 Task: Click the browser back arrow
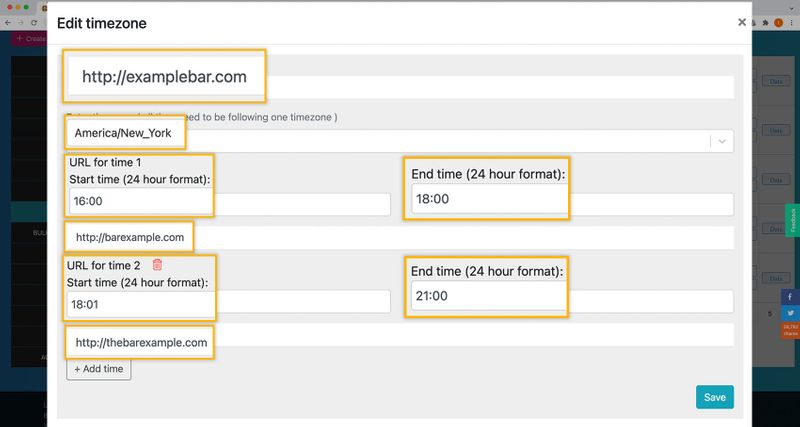[x=8, y=21]
